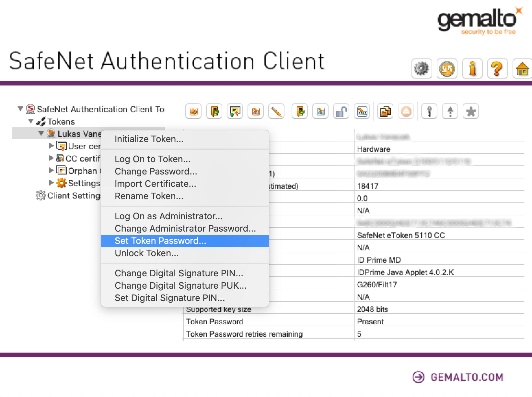
Task: Click the Log On as Administrator key icon
Action: pos(429,111)
